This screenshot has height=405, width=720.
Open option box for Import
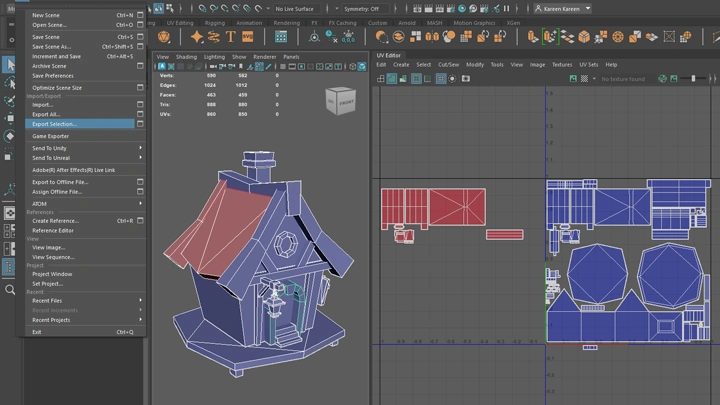(140, 104)
